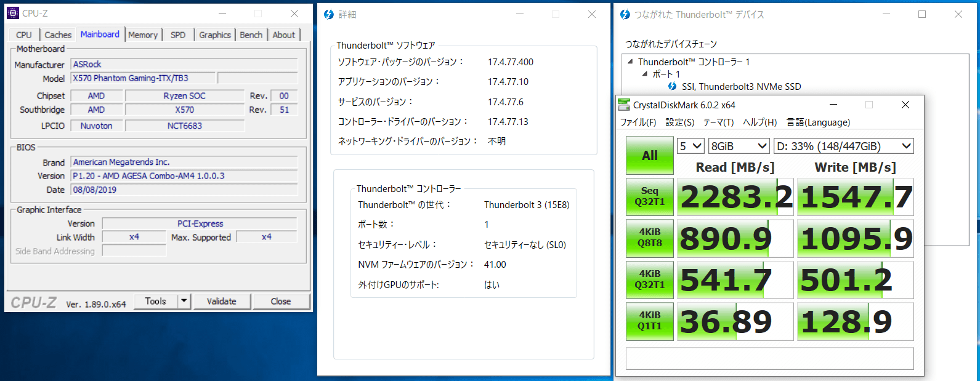Click the Max. Supported x4 field

pos(267,237)
